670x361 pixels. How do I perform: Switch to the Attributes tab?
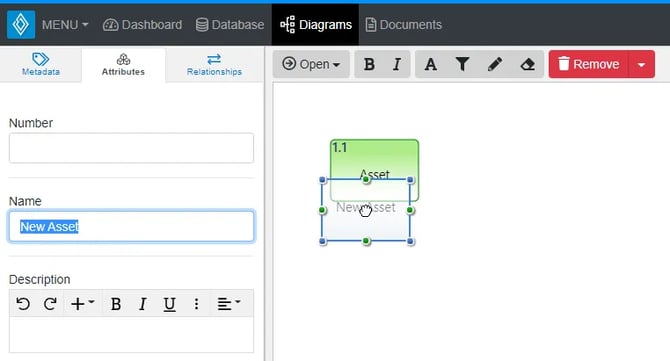[123, 65]
